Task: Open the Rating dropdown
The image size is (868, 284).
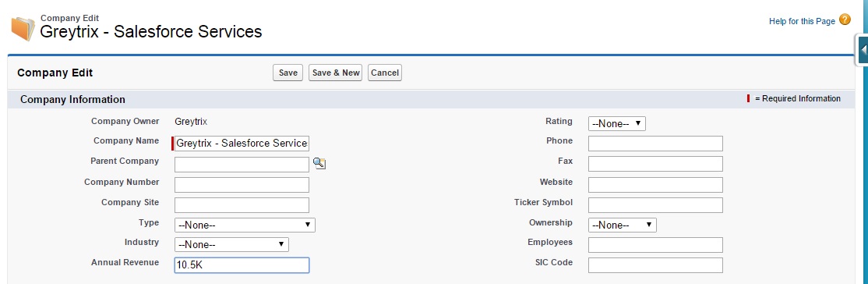Action: tap(616, 124)
